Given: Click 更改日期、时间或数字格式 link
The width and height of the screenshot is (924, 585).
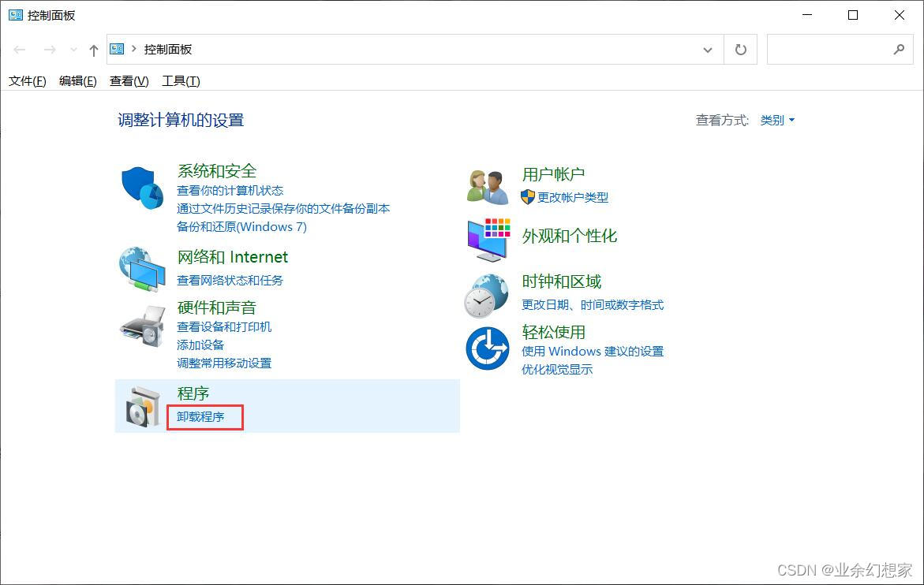Looking at the screenshot, I should click(x=593, y=305).
